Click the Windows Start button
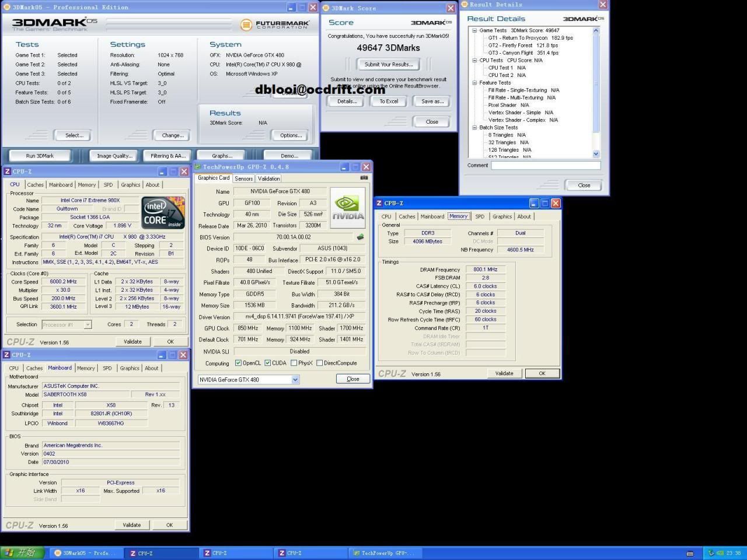Screen dimensions: 747x560 (20, 552)
